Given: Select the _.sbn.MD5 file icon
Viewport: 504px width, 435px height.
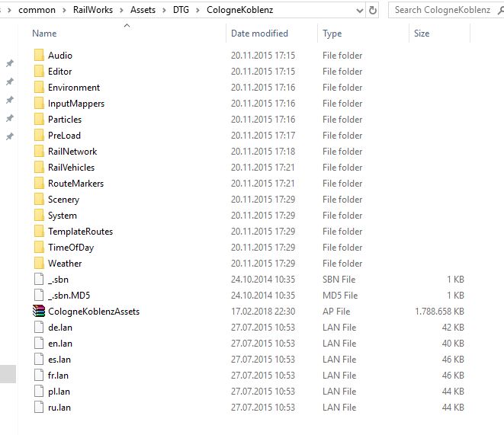Looking at the screenshot, I should [x=39, y=296].
